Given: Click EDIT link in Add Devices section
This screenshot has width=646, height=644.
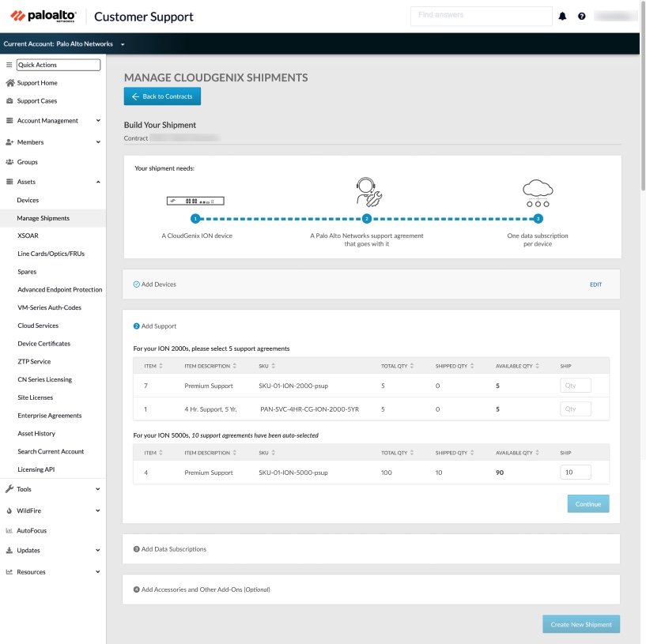Looking at the screenshot, I should 595,284.
